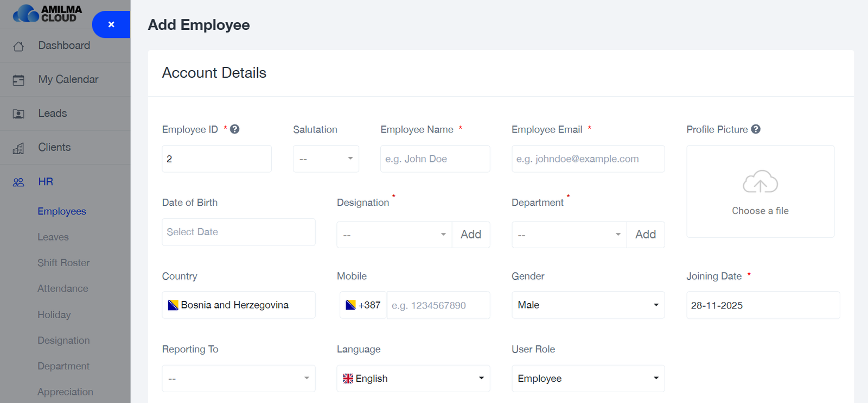The height and width of the screenshot is (403, 868).
Task: Go to Attendance in the sidebar
Action: (62, 289)
